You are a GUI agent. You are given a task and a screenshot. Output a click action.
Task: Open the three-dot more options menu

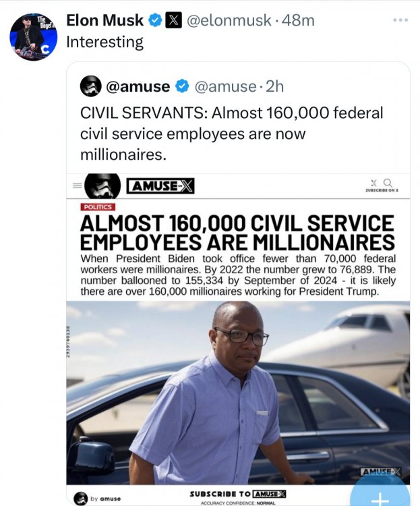point(400,20)
